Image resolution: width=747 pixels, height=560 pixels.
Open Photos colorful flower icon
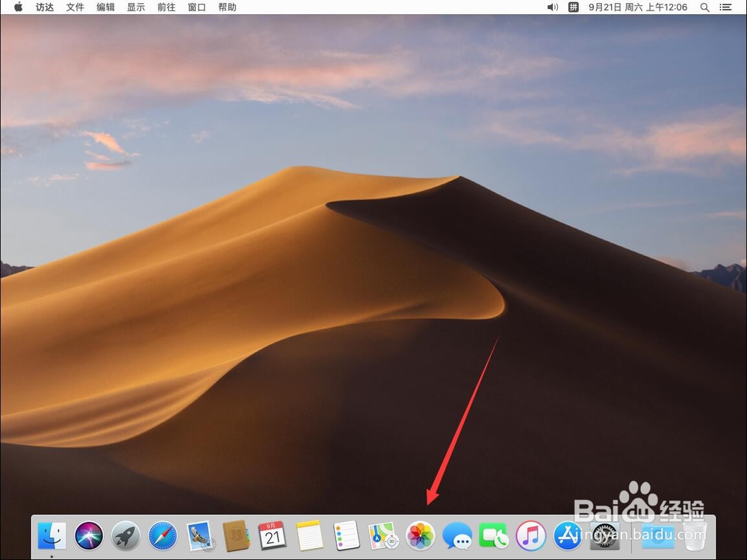tap(420, 535)
